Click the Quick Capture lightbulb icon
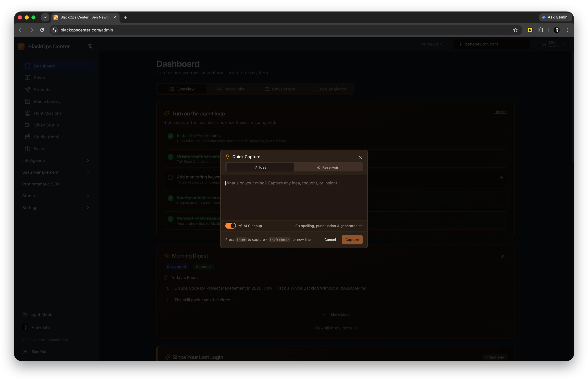588x383 pixels. (228, 157)
